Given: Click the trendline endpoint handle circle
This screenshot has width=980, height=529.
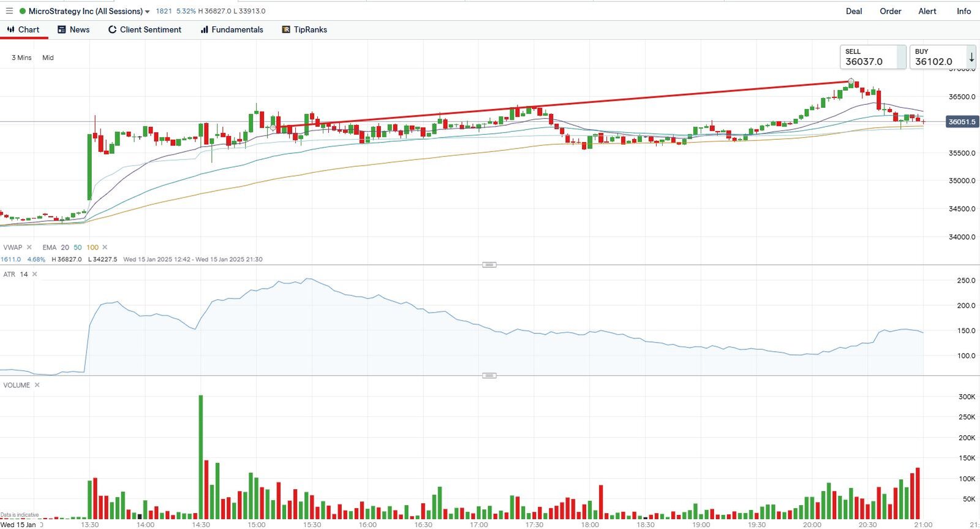Looking at the screenshot, I should pos(851,81).
